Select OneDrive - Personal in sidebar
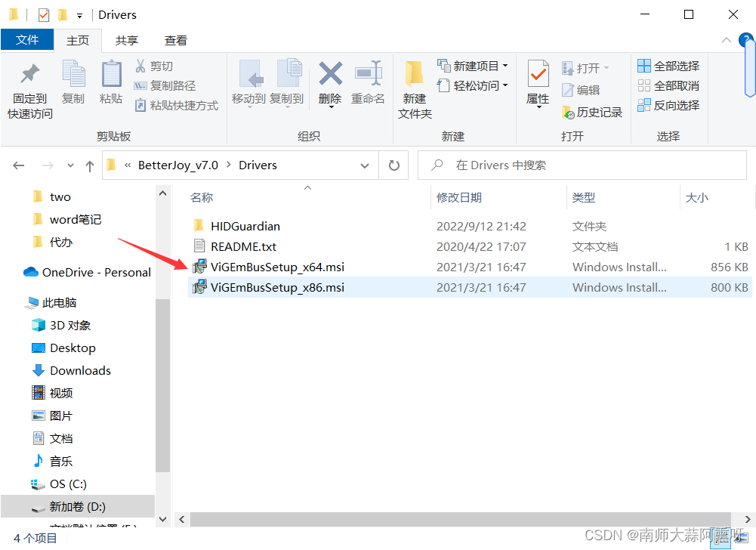Screen dimensions: 756x550 (88, 272)
